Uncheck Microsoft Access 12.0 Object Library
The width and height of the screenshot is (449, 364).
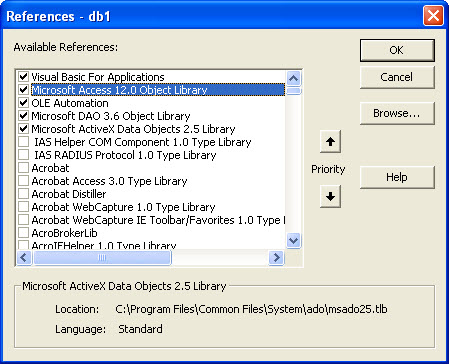tap(23, 90)
